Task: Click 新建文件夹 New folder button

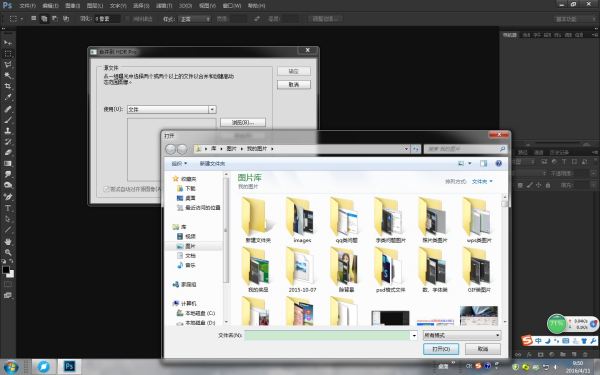Action: [x=212, y=163]
